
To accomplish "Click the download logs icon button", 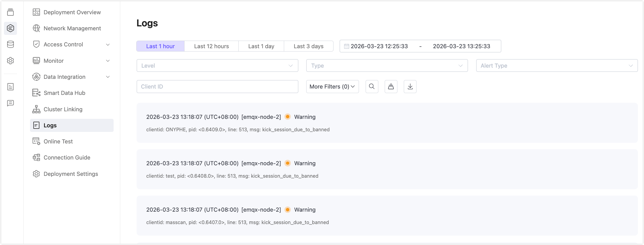I will 410,86.
